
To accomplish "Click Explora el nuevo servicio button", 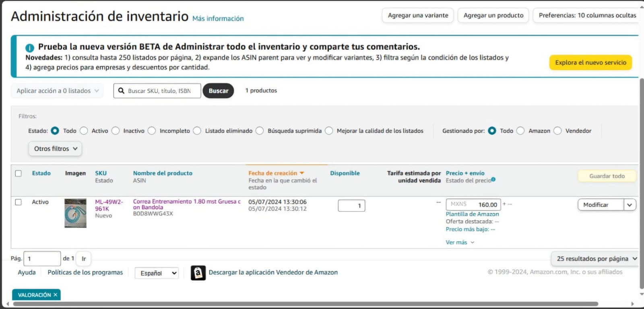I will click(x=590, y=62).
